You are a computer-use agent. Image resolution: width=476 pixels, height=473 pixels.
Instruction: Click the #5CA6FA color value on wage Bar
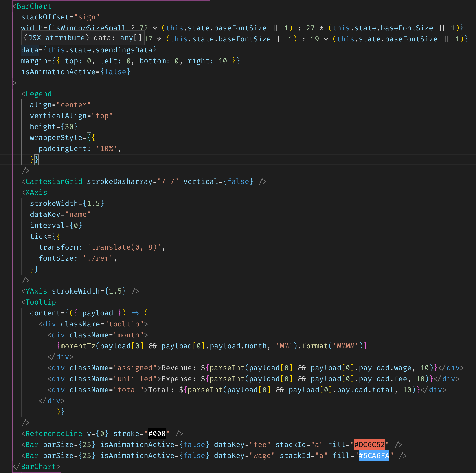point(374,456)
